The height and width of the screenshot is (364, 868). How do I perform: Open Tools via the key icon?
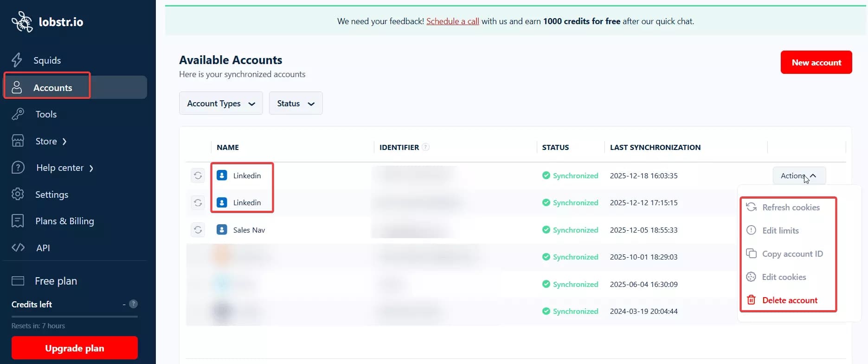point(18,114)
